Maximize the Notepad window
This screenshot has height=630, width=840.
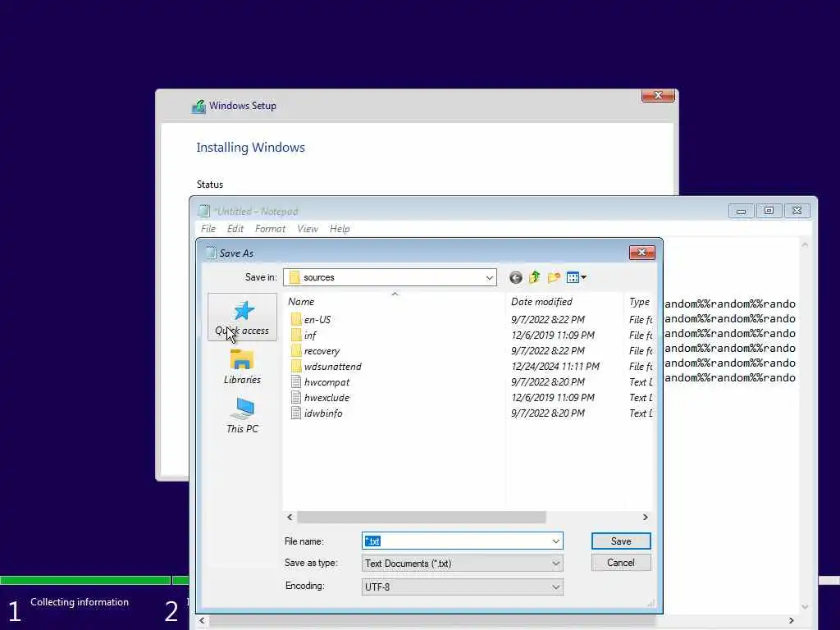[769, 211]
